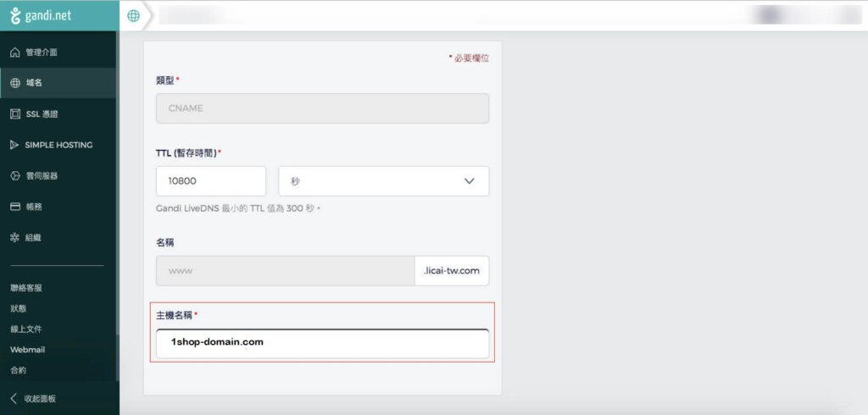The height and width of the screenshot is (415, 868).
Task: Click the 帳務 billing card icon
Action: pyautogui.click(x=15, y=207)
